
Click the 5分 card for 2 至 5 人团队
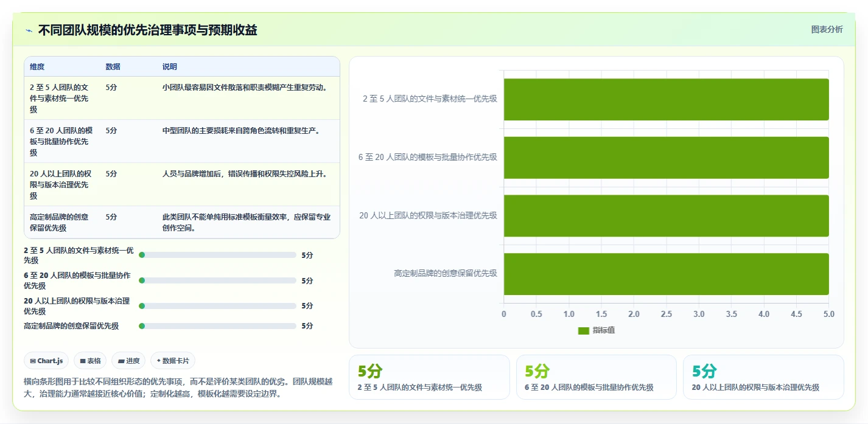429,377
